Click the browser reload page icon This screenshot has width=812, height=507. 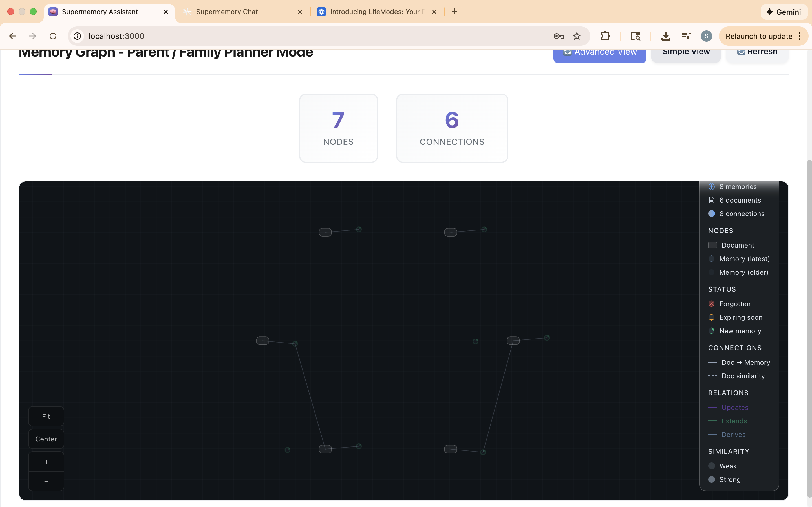[53, 36]
